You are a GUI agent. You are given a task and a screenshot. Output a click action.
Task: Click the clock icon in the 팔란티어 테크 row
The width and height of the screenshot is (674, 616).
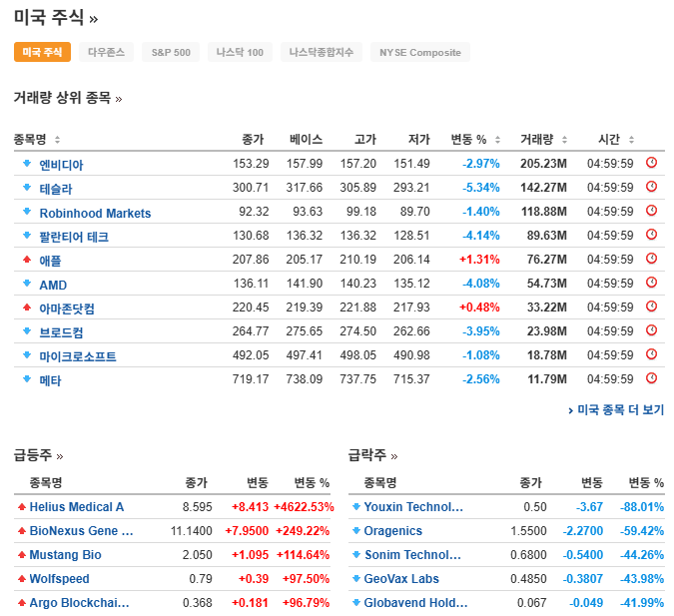pos(651,235)
